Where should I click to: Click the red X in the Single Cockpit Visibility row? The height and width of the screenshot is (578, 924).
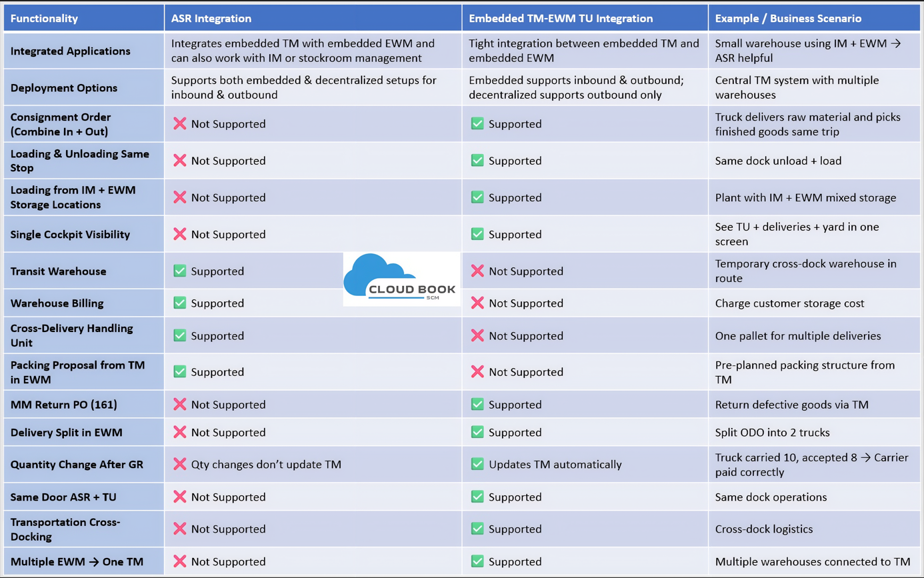[179, 235]
